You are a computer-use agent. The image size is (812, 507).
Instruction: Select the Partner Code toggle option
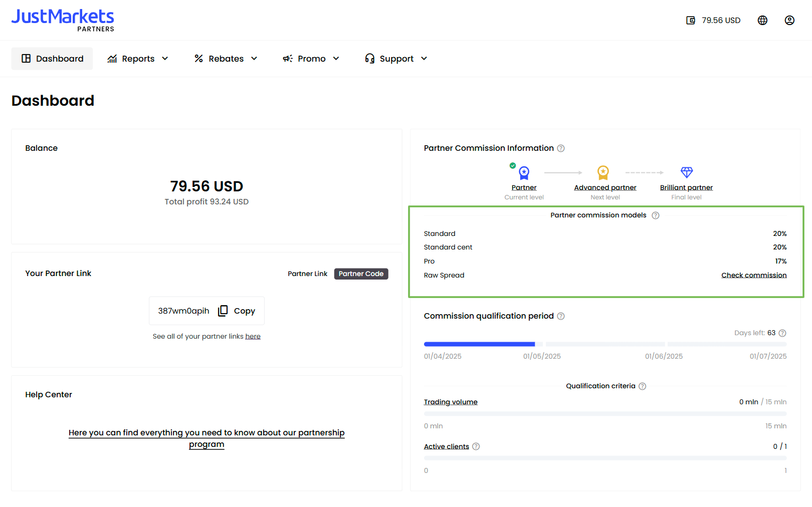[361, 274]
